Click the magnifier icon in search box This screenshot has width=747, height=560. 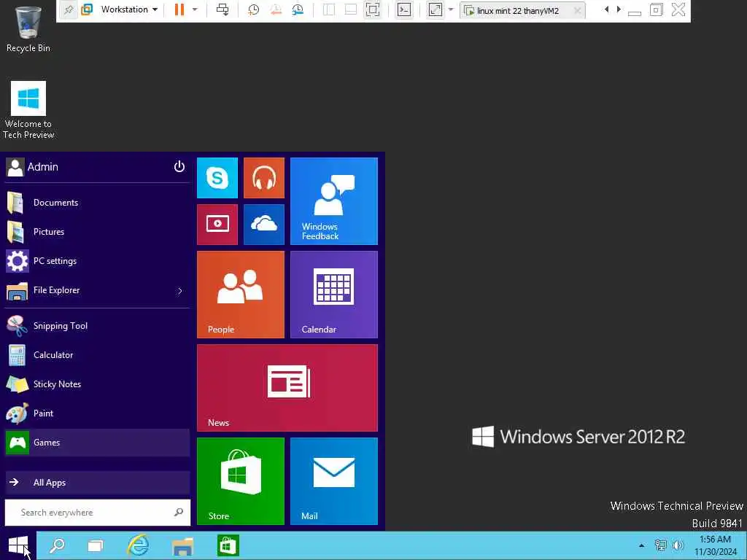coord(179,513)
